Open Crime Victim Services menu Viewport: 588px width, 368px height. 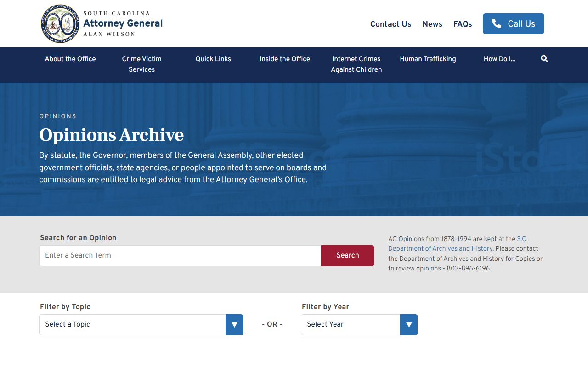[x=141, y=64]
